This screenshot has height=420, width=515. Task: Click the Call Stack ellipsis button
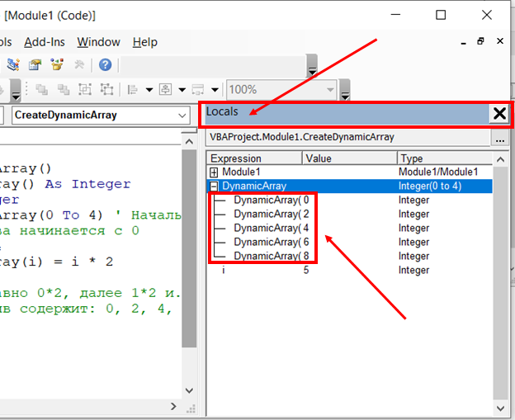(x=500, y=139)
